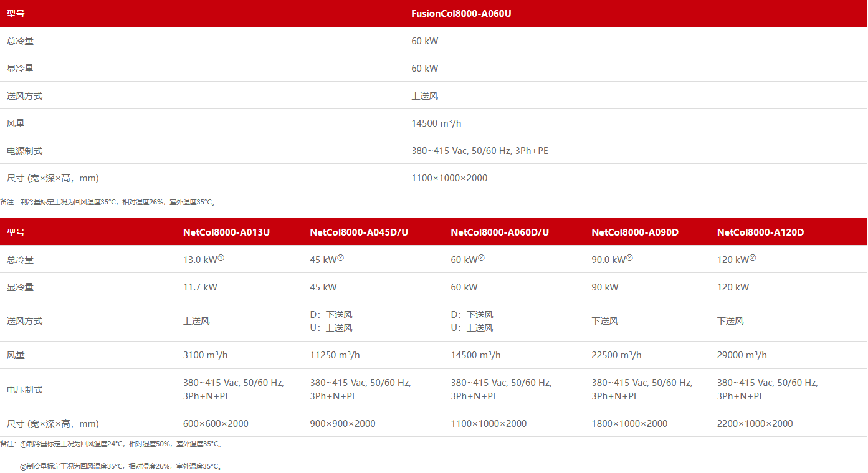This screenshot has width=868, height=473.
Task: Click the NetCol8000-A120D column header
Action: point(760,232)
